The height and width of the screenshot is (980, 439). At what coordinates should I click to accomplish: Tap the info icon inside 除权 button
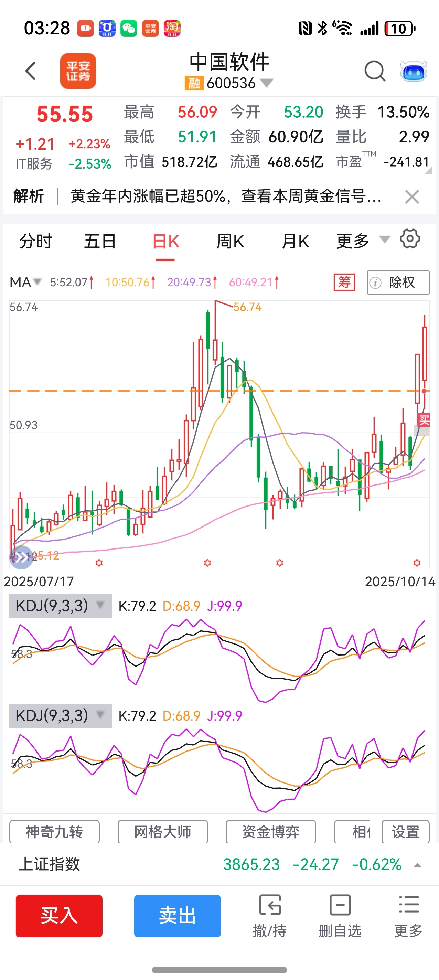pyautogui.click(x=375, y=283)
